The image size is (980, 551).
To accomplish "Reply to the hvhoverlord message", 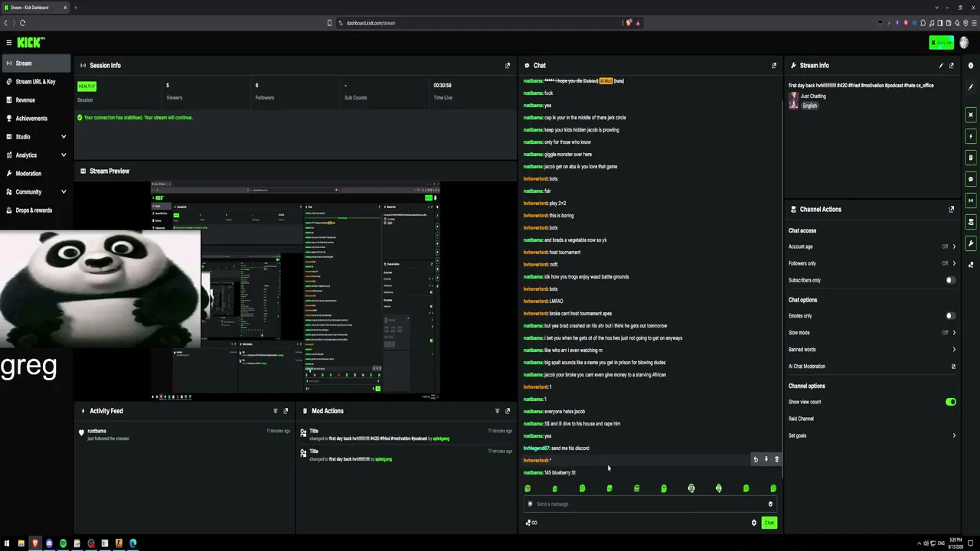I will pyautogui.click(x=756, y=460).
